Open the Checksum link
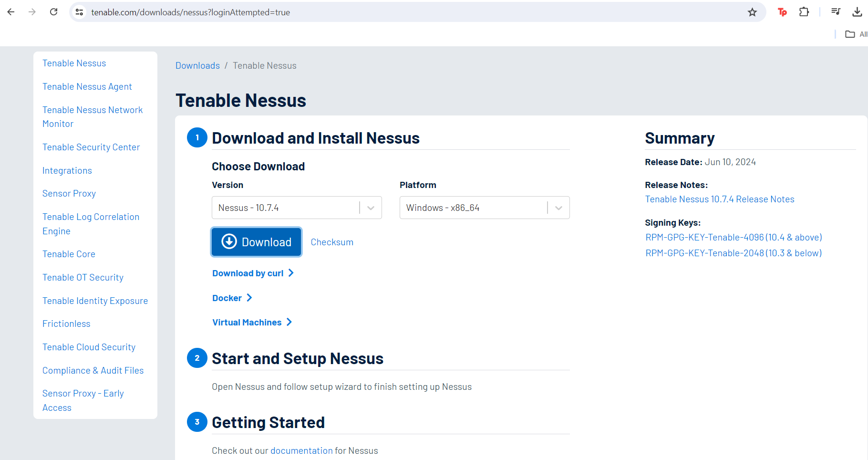868x460 pixels. 332,242
